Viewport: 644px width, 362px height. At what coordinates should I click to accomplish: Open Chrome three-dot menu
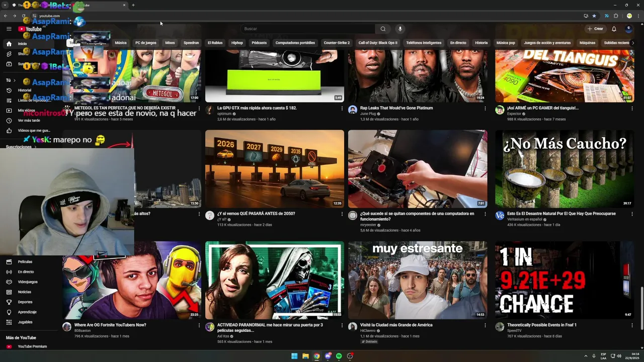(x=638, y=16)
